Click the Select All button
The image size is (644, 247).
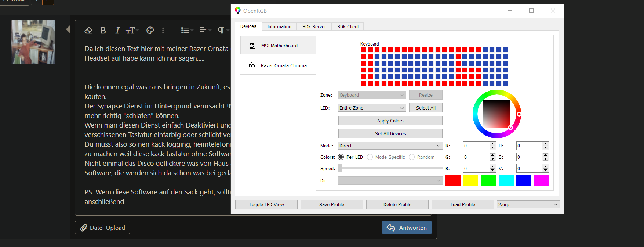tap(426, 108)
